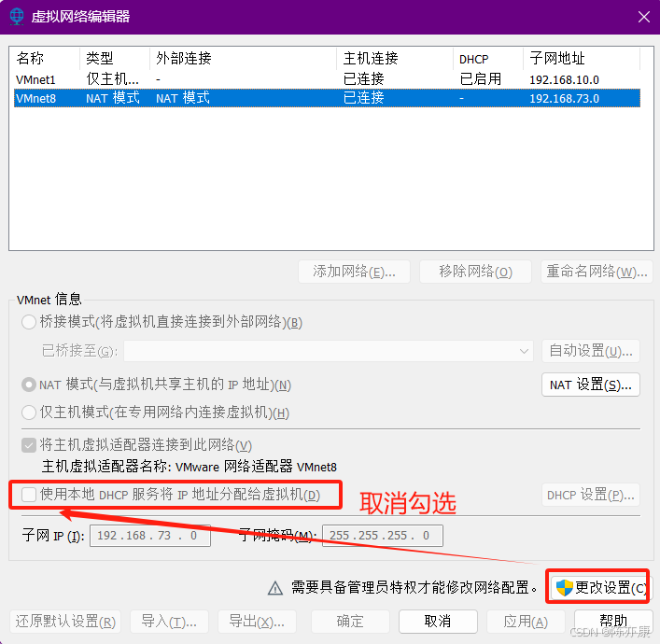Click the Virtual Network Editor globe icon
660x644 pixels.
coord(17,17)
